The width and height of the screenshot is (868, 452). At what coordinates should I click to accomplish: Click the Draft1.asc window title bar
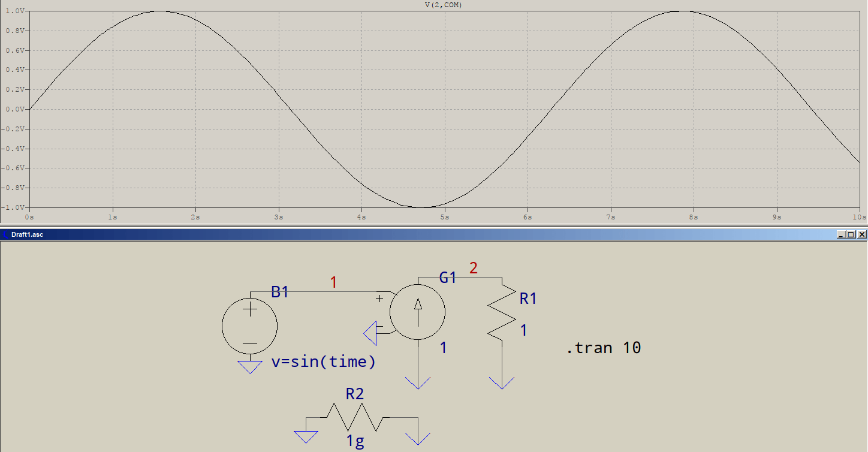[x=434, y=234]
